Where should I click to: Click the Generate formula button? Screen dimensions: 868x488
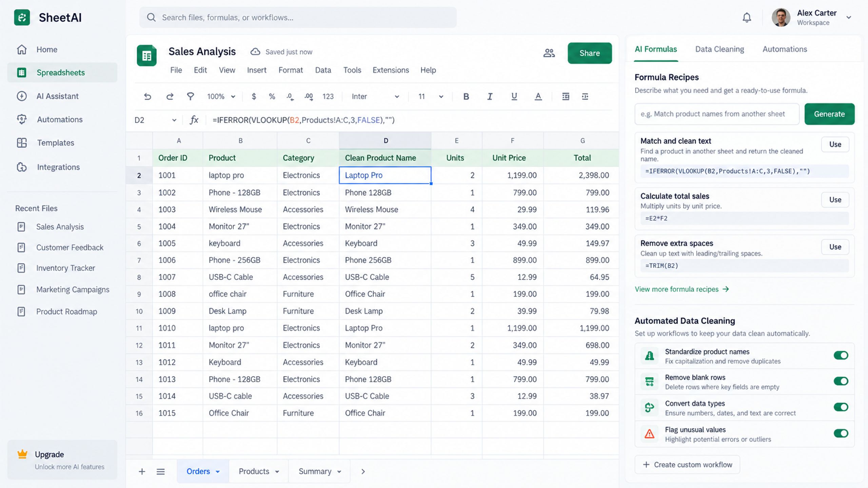829,114
